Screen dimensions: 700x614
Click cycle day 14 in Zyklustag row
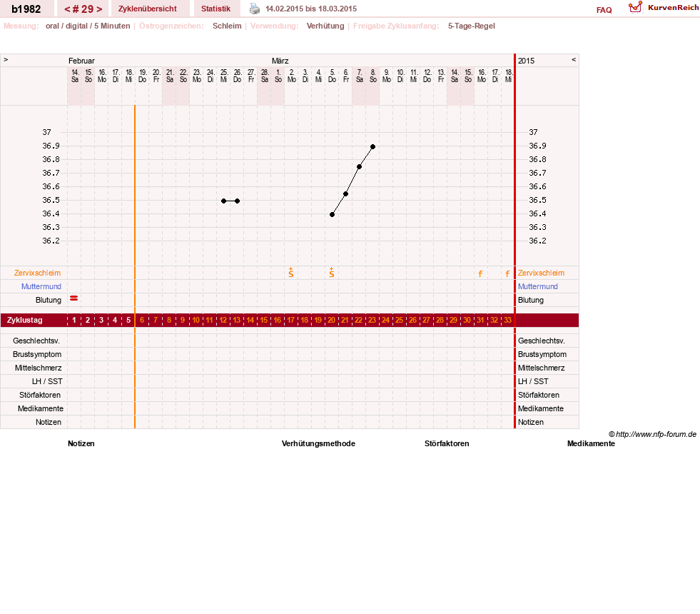(250, 320)
